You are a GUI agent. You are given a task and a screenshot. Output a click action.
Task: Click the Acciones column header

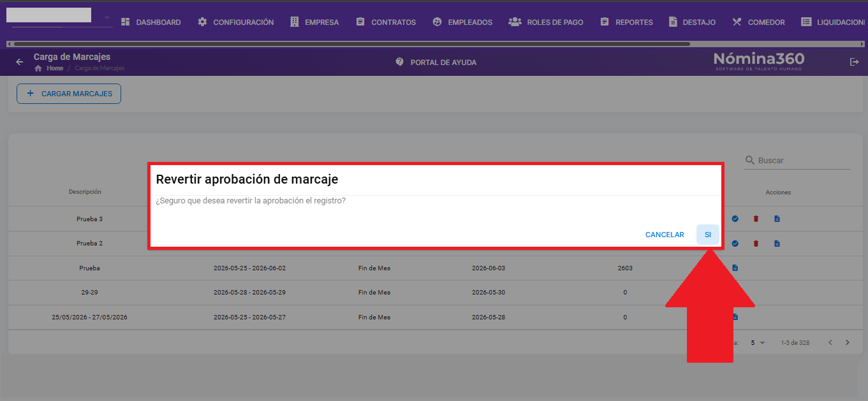click(x=778, y=193)
